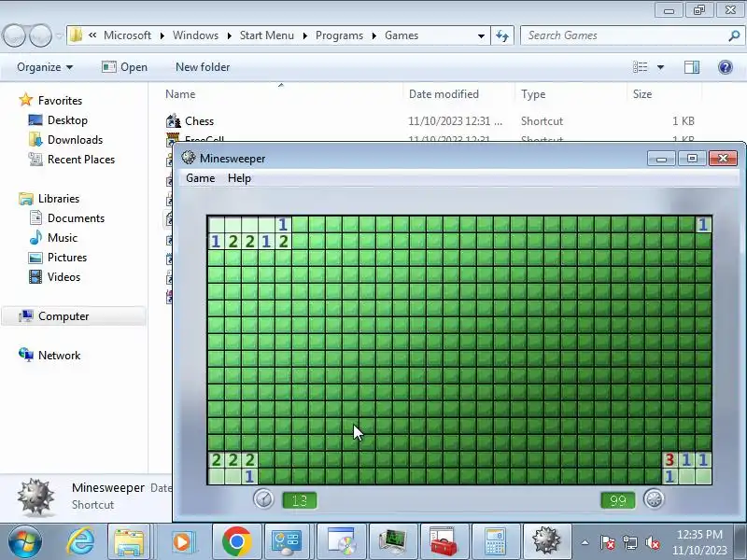This screenshot has height=560, width=747.
Task: Open Calculator from the taskbar
Action: pos(496,542)
